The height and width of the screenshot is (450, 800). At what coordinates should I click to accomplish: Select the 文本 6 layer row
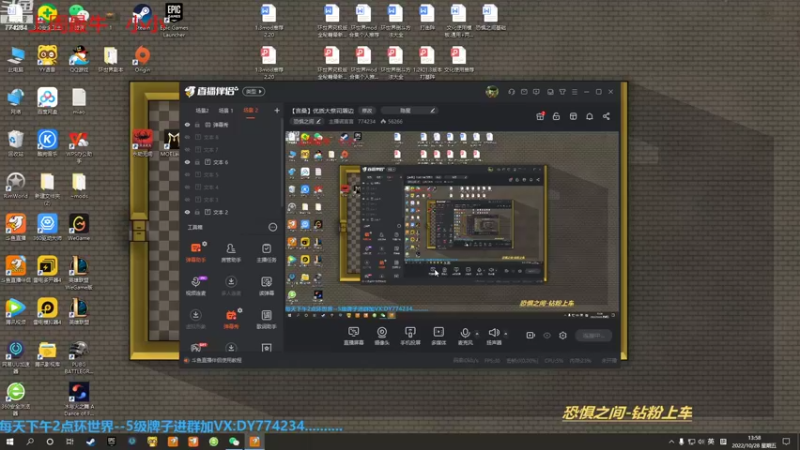click(232, 162)
